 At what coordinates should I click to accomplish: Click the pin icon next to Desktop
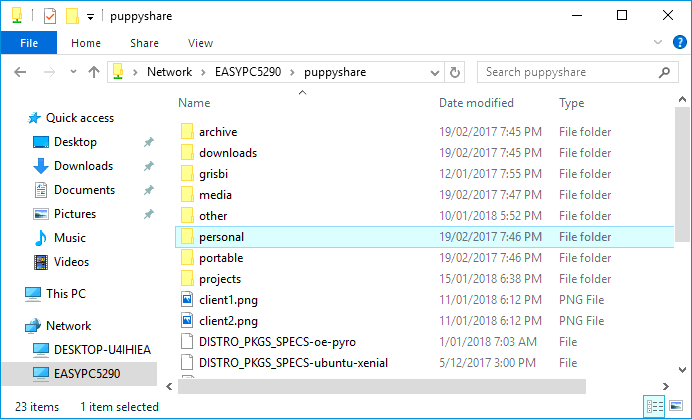[x=149, y=142]
